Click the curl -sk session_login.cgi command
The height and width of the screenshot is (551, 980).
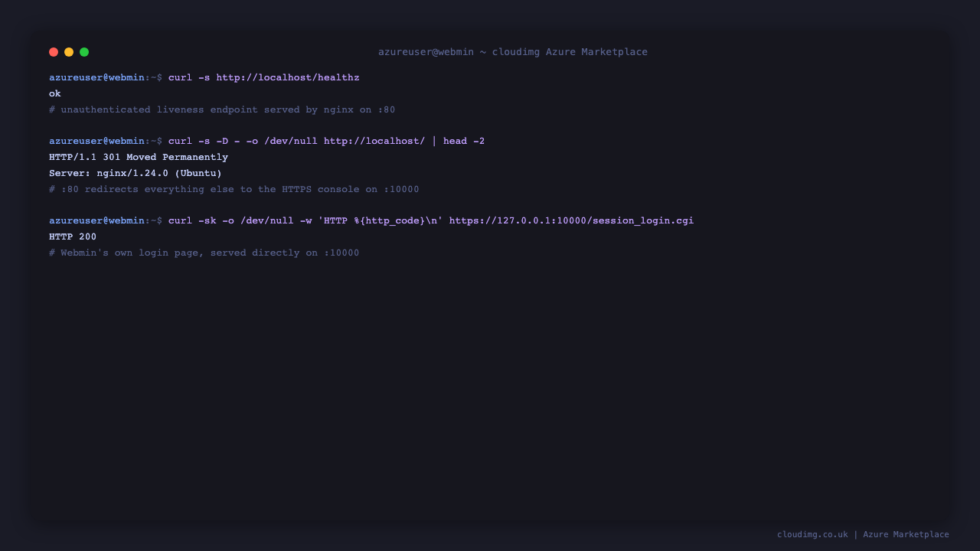[431, 220]
